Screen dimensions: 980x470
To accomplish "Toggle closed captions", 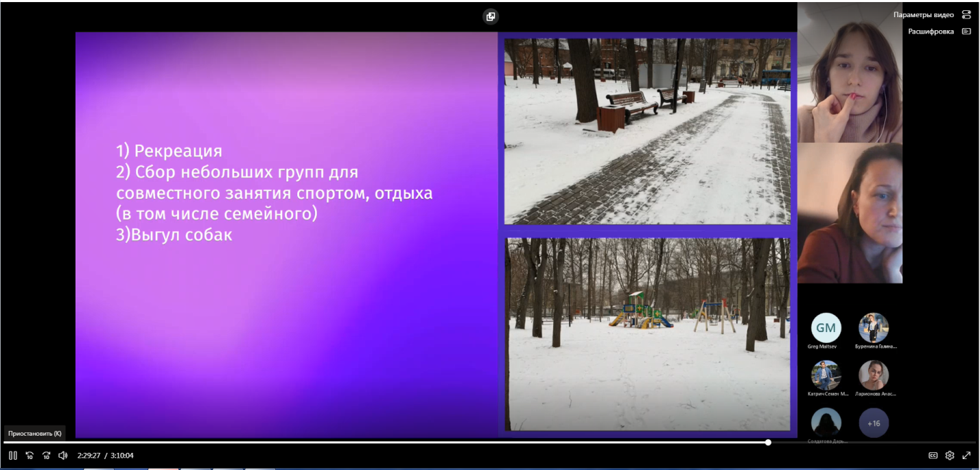I will (x=933, y=455).
